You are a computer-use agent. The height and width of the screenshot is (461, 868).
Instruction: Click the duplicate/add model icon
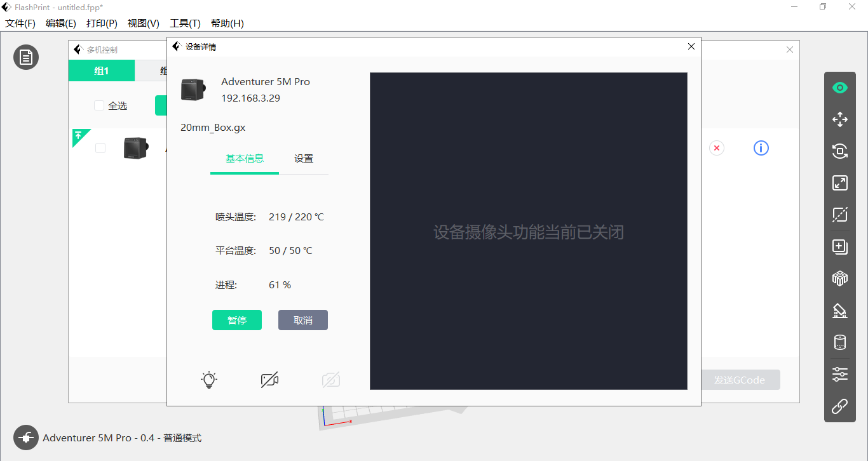click(840, 246)
